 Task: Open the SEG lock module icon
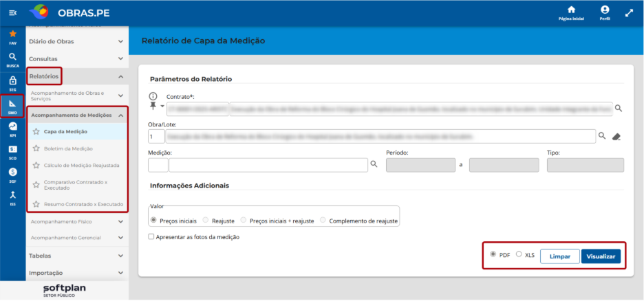[x=13, y=83]
